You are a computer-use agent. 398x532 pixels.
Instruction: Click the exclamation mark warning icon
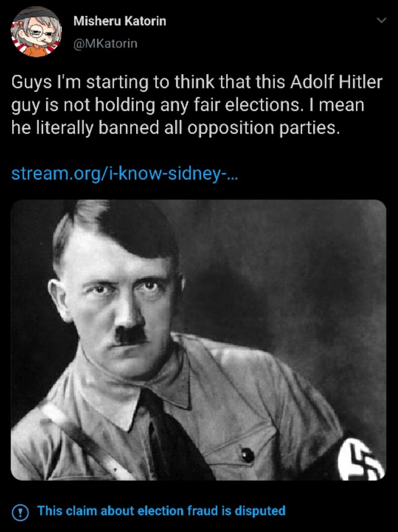click(x=20, y=512)
